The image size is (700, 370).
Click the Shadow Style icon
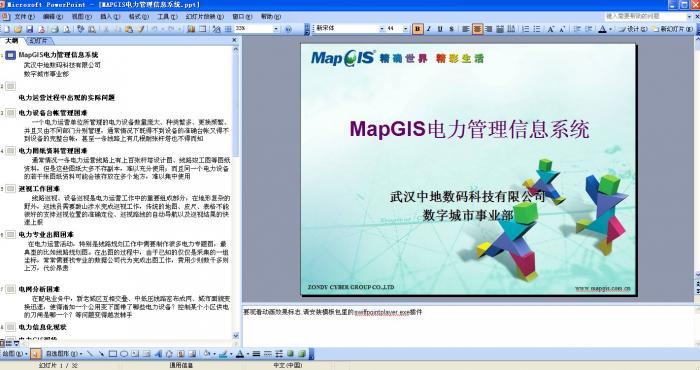[x=290, y=354]
